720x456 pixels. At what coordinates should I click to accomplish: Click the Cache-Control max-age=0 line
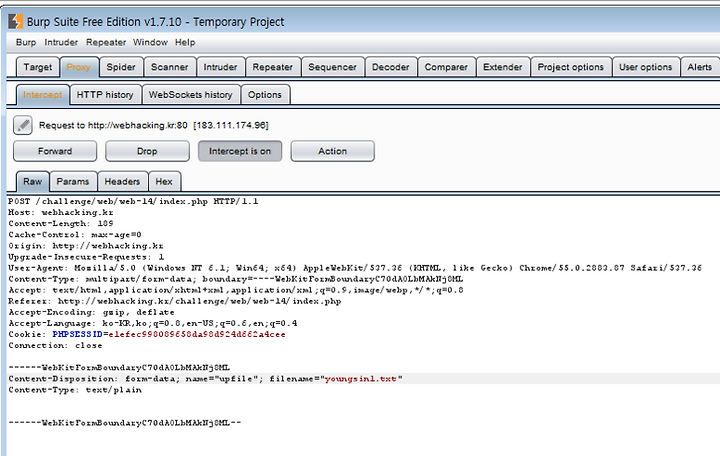tap(75, 234)
